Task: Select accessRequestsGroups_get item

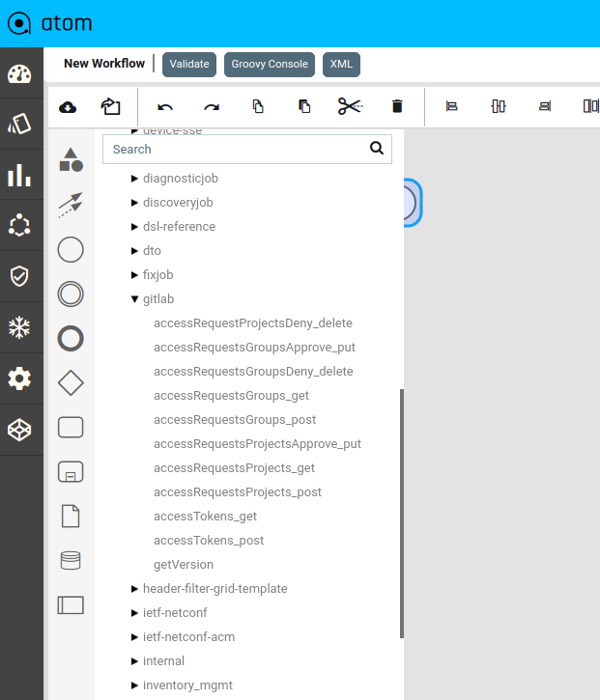Action: click(x=232, y=396)
